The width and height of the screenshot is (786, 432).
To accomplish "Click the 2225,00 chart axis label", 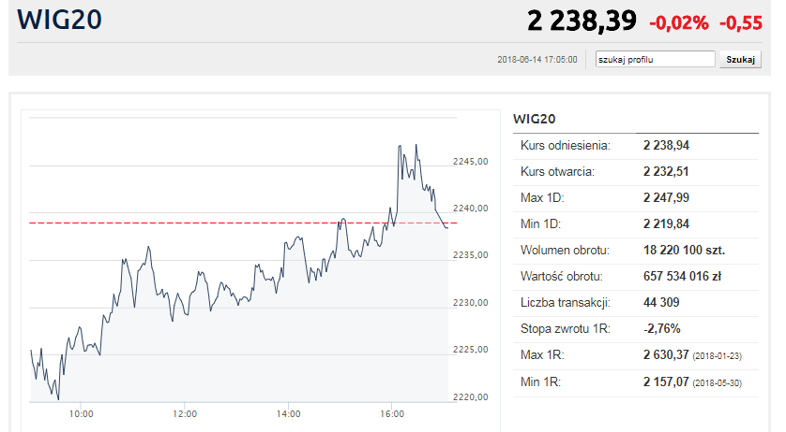I will pyautogui.click(x=470, y=349).
